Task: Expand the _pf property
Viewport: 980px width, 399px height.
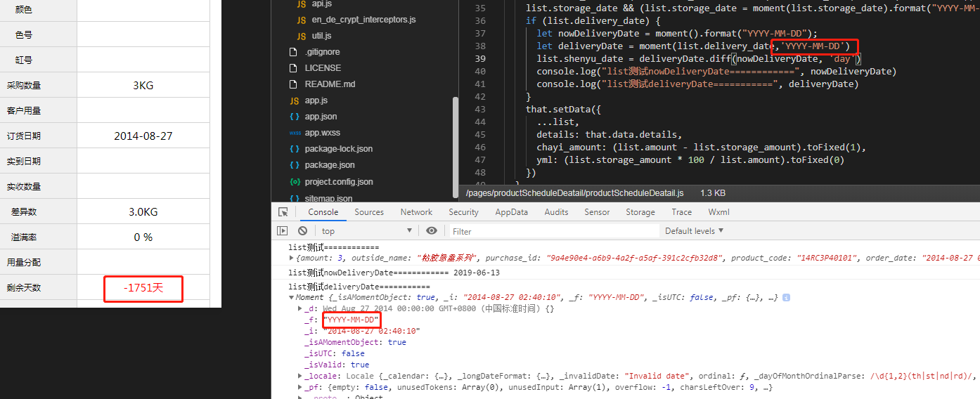Action: point(301,388)
